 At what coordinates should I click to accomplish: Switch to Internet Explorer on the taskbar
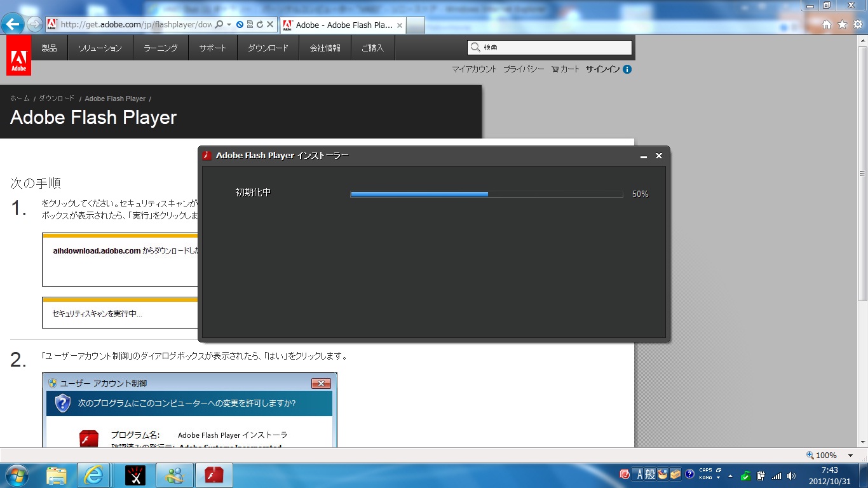coord(93,475)
